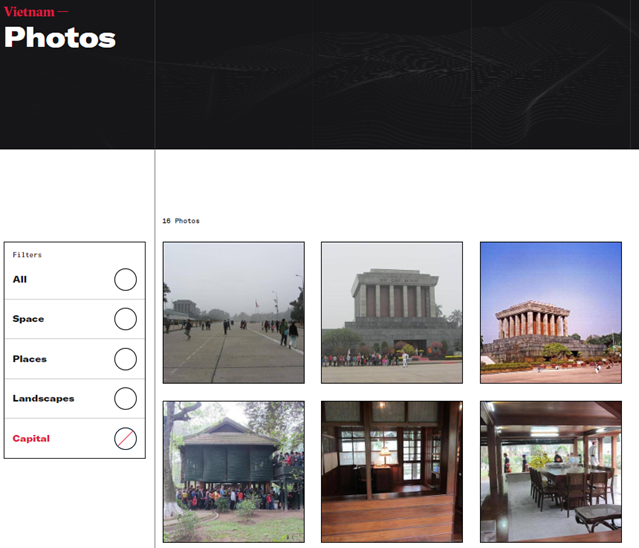Image resolution: width=639 pixels, height=548 pixels.
Task: Click the All filter label
Action: (20, 280)
